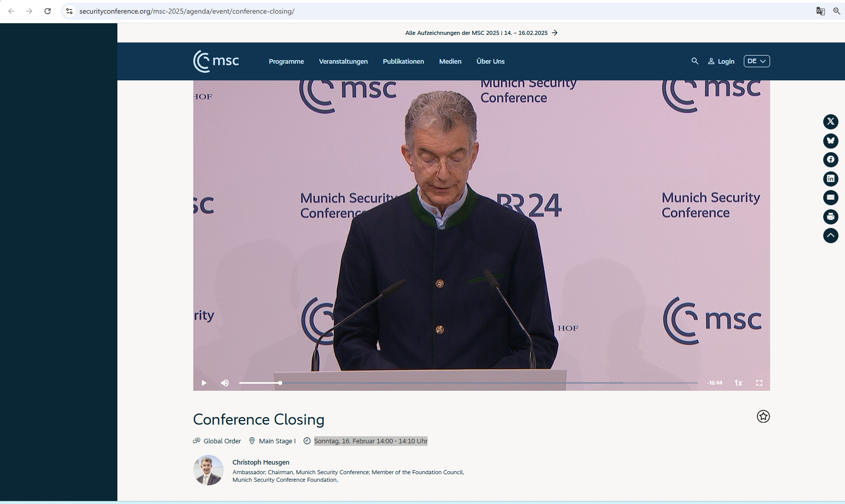Click the MSC logo in header

[216, 61]
